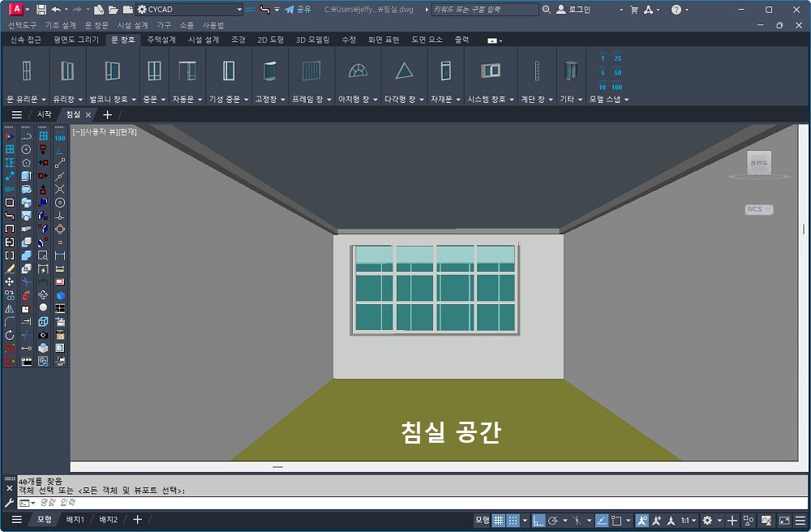The height and width of the screenshot is (532, 811).
Task: Click the arched window (아치형 창) icon
Action: [x=358, y=71]
